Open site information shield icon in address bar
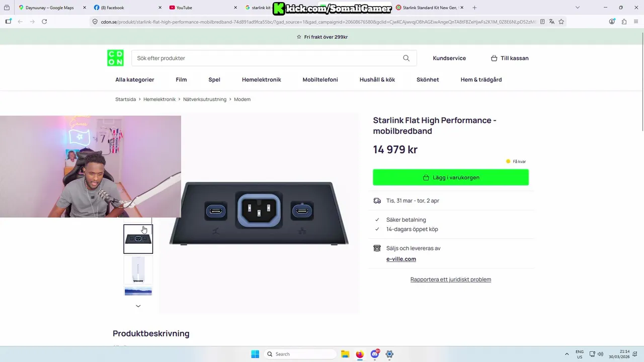 [x=95, y=22]
